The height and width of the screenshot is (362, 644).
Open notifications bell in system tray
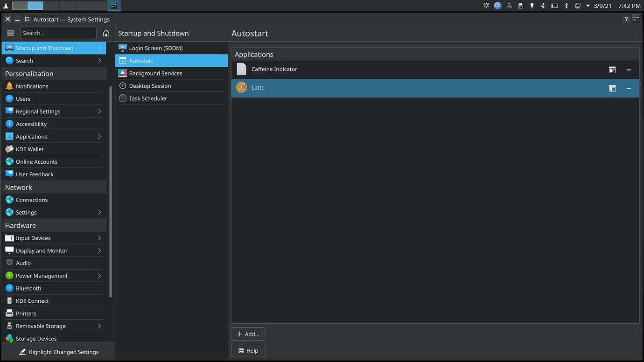(486, 6)
